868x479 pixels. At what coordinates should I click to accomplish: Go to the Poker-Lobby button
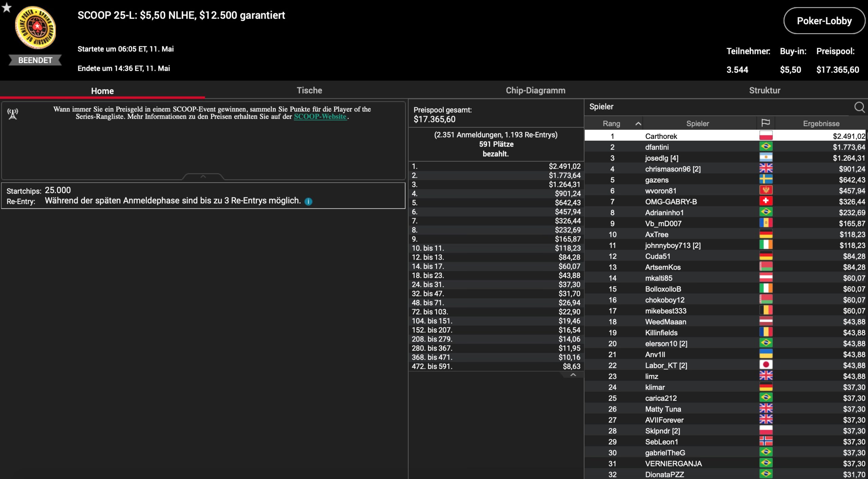click(824, 21)
